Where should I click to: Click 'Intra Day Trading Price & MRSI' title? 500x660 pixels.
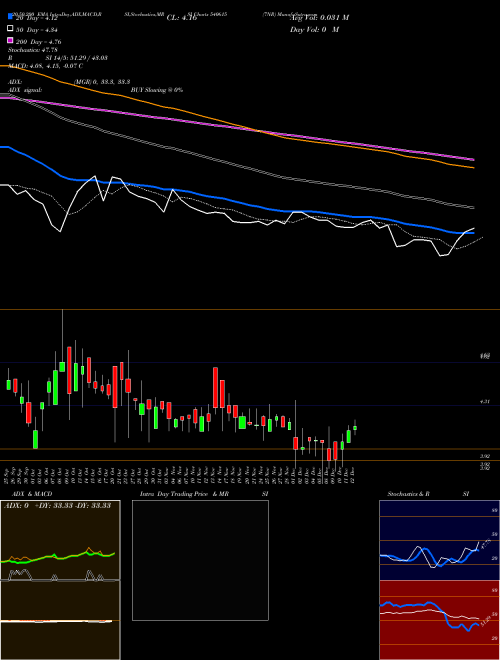tap(204, 494)
